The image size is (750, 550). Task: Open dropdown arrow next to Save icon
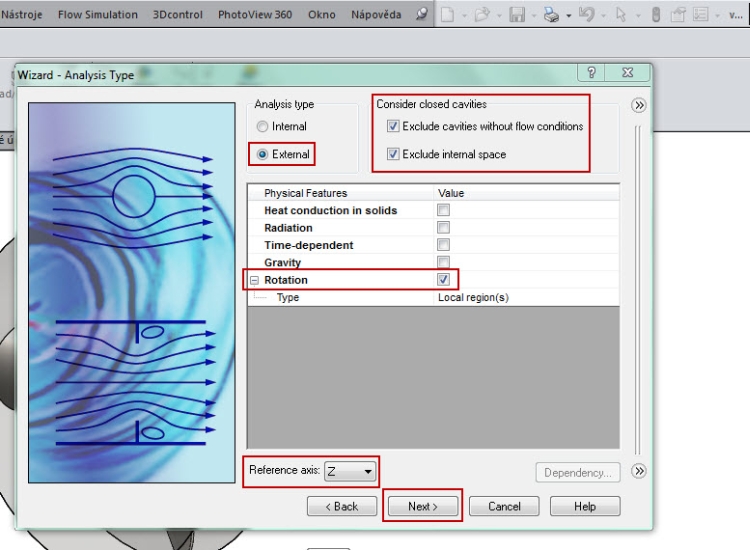pyautogui.click(x=534, y=16)
